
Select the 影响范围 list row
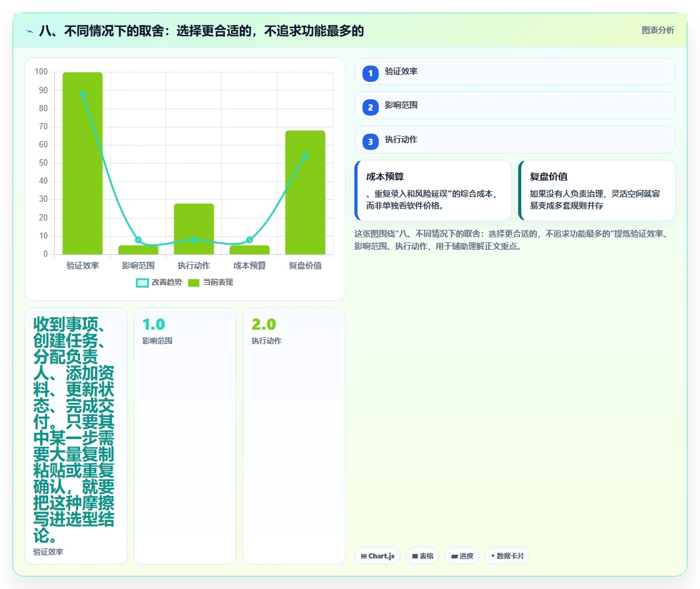pyautogui.click(x=515, y=106)
